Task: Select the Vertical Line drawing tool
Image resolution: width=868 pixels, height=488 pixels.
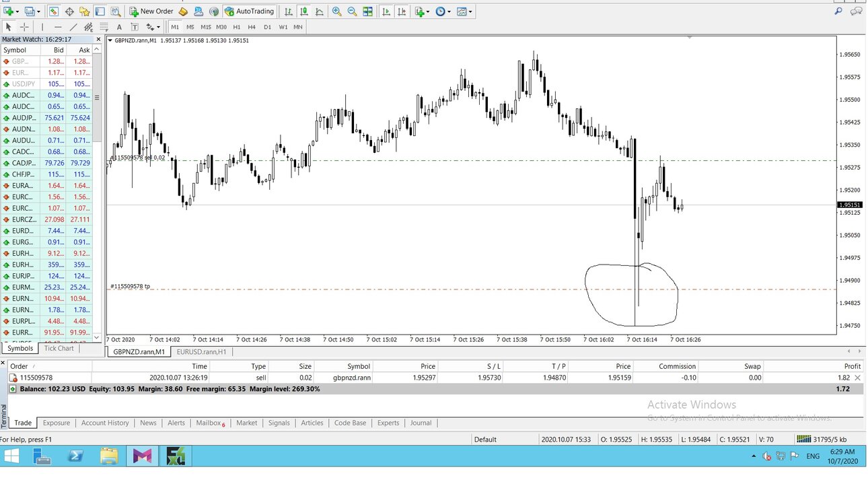Action: tap(42, 27)
